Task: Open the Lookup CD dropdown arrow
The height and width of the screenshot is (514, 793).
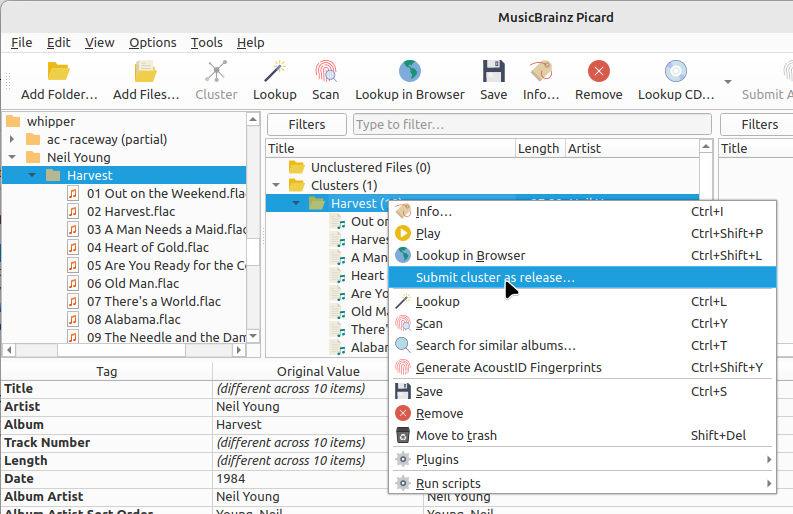Action: [x=728, y=81]
